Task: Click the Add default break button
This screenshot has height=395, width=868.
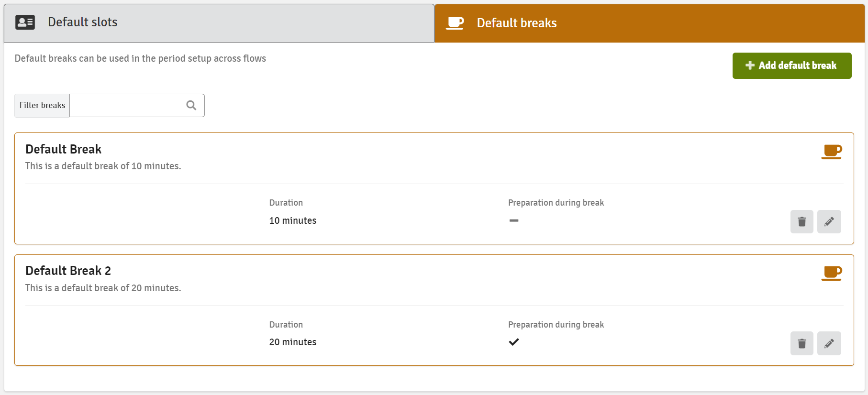Action: point(792,66)
